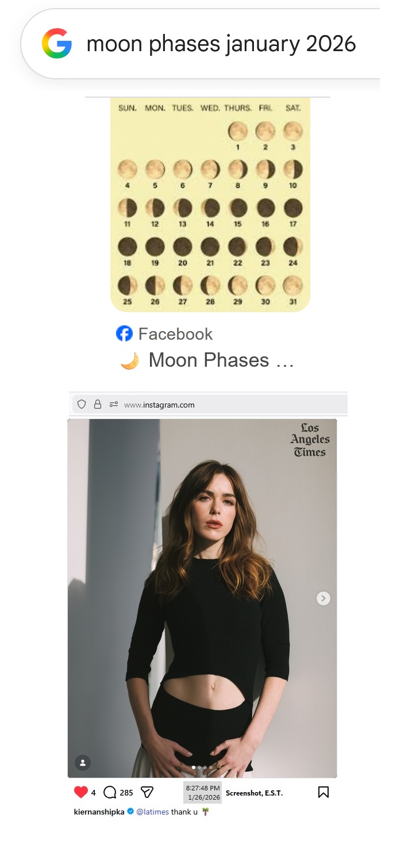Screen dimensions: 416x868
Task: Open comments via speech bubble icon
Action: pos(110,792)
